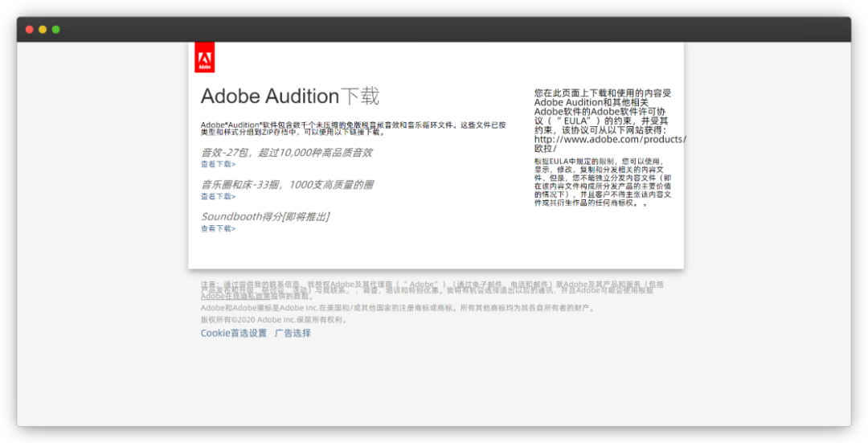
Task: Open 查看下载 link under 音乐圈和床-33捆
Action: pos(218,196)
